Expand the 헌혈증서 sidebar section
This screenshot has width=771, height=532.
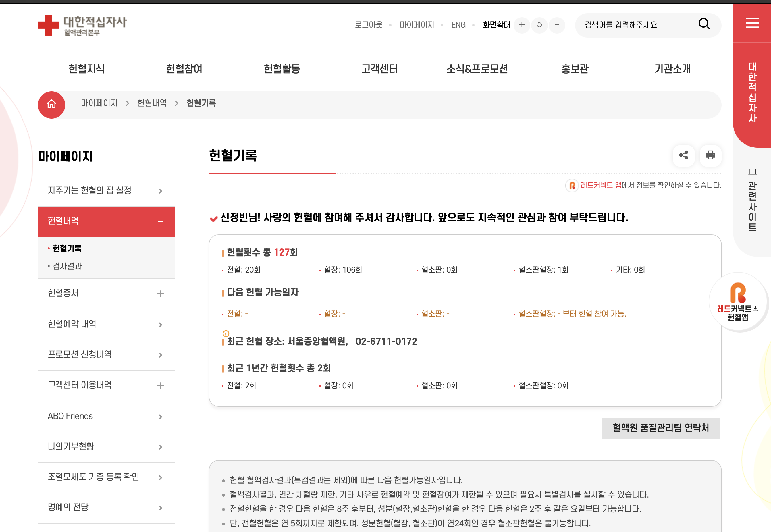pyautogui.click(x=160, y=294)
